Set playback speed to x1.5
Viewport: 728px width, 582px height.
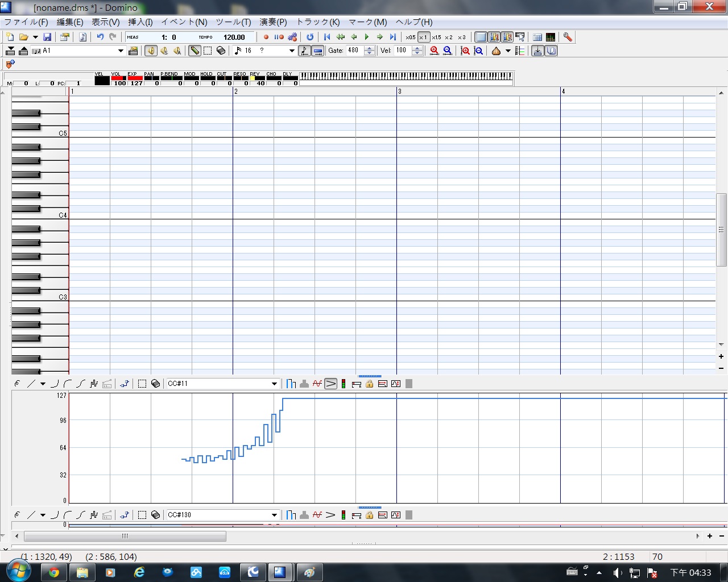(436, 37)
